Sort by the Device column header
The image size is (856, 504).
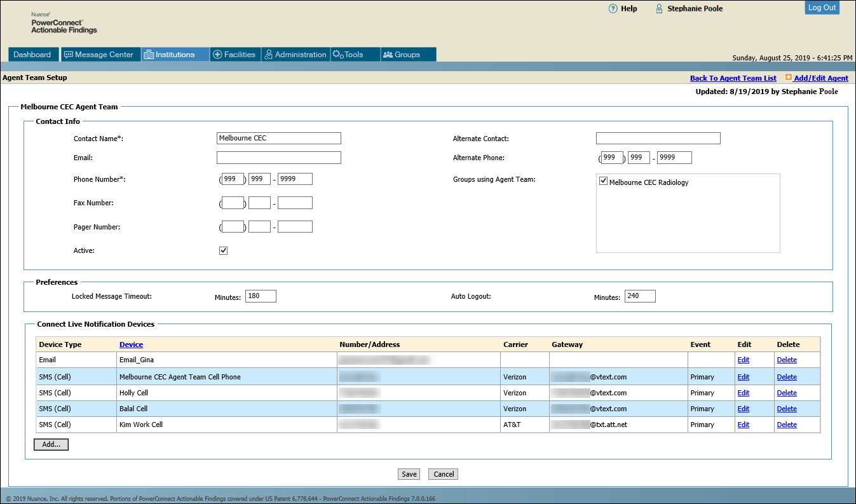pyautogui.click(x=131, y=344)
